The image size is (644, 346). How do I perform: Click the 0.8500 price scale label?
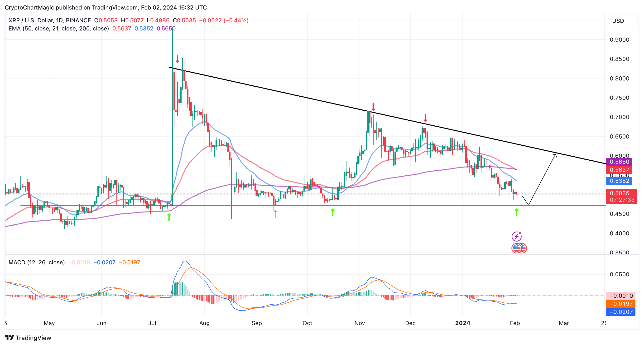620,59
